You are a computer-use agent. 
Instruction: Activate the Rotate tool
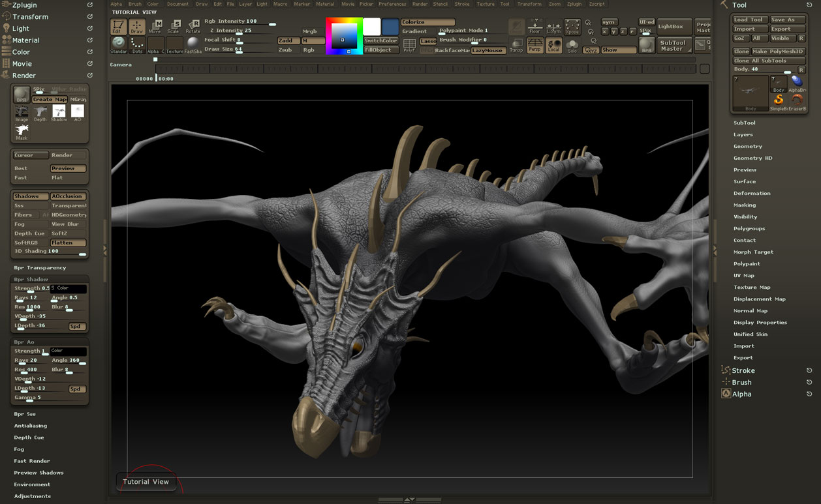(193, 26)
